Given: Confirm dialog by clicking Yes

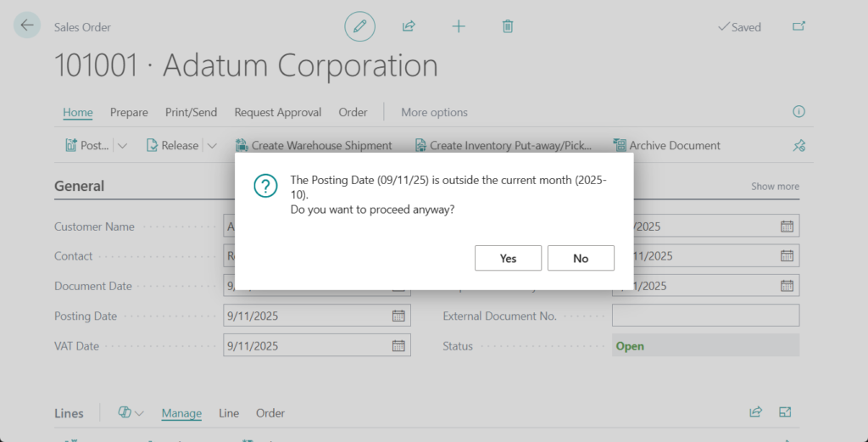Looking at the screenshot, I should tap(508, 258).
